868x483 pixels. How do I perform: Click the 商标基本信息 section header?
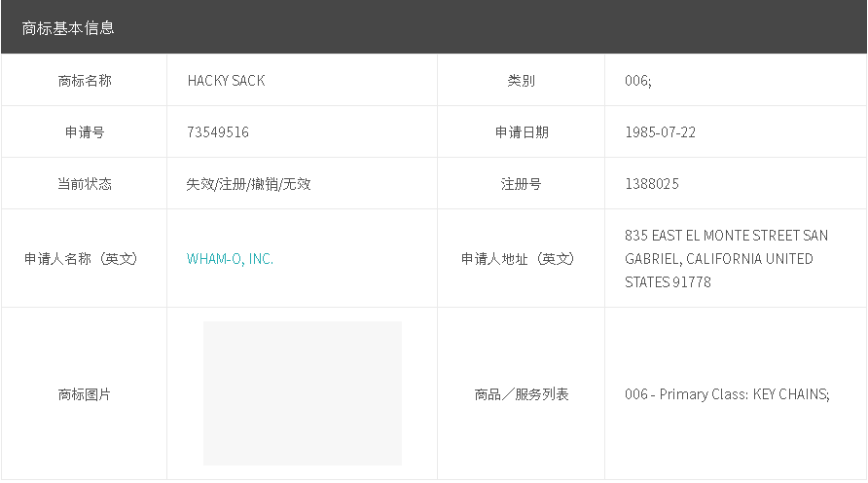tap(68, 28)
